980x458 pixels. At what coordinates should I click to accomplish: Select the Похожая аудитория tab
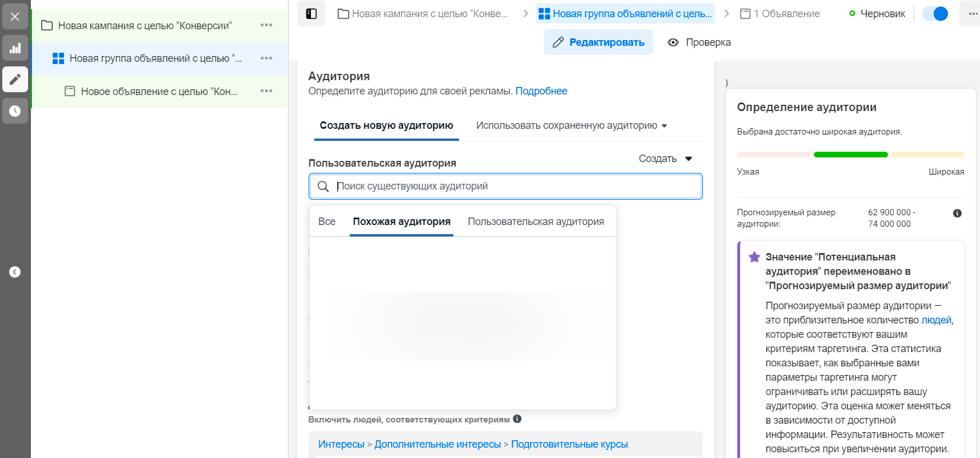(x=401, y=222)
